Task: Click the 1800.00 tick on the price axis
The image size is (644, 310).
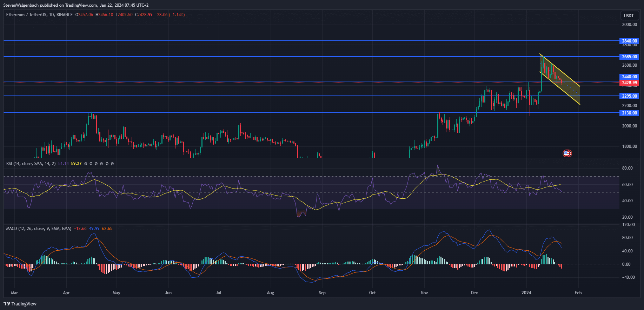Action: 630,146
